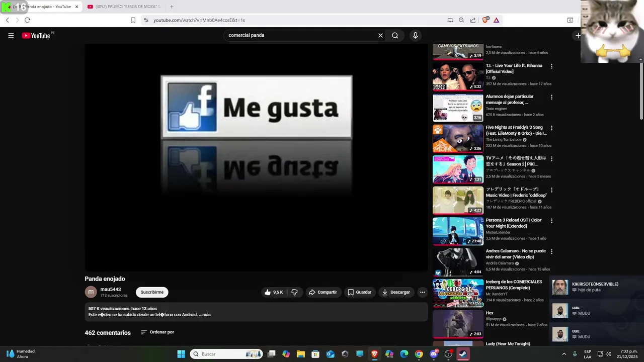Viewport: 644px width, 362px height.
Task: Click the zoom-out magnifier in address bar
Action: coord(461,20)
